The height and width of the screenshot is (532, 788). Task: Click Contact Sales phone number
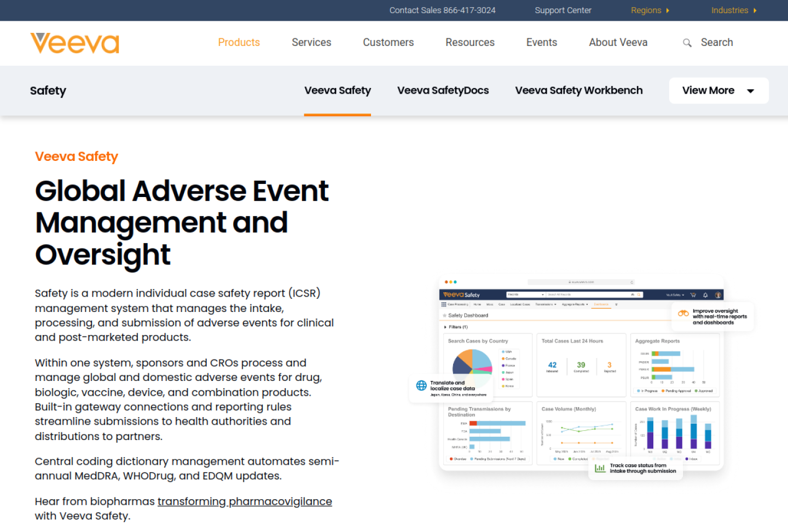point(442,10)
